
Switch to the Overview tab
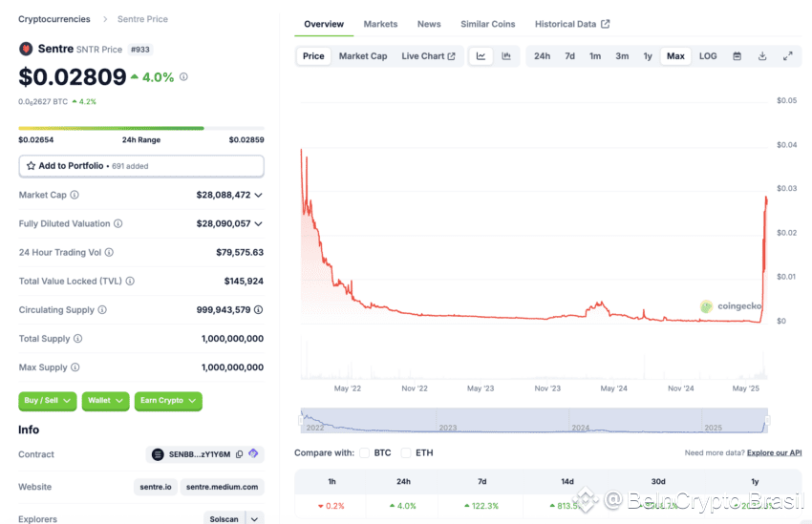click(x=324, y=24)
